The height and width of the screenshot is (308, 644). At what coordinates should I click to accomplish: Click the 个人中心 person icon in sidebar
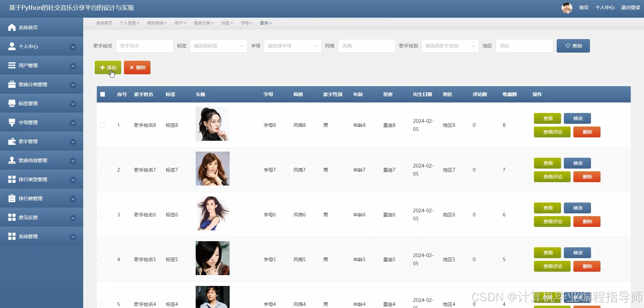12,46
